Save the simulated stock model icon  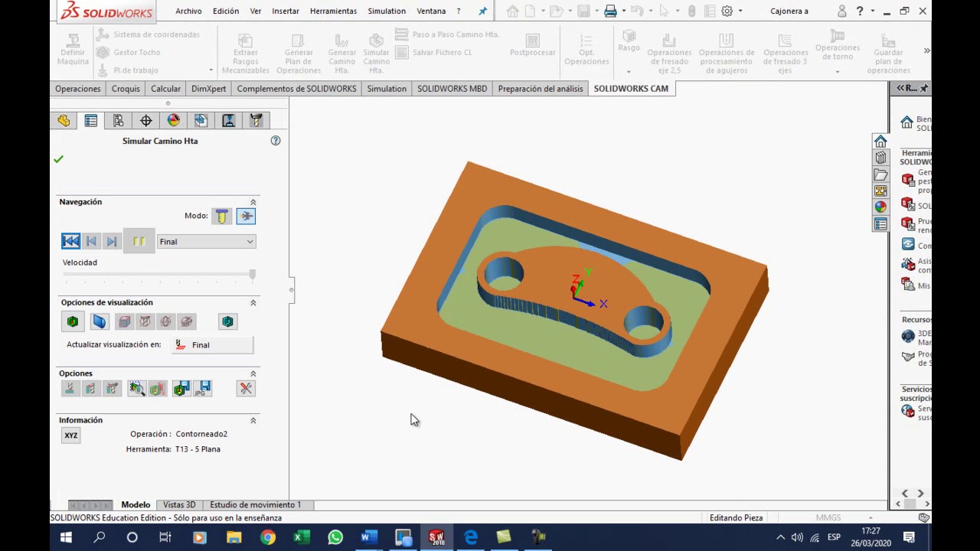coord(181,389)
